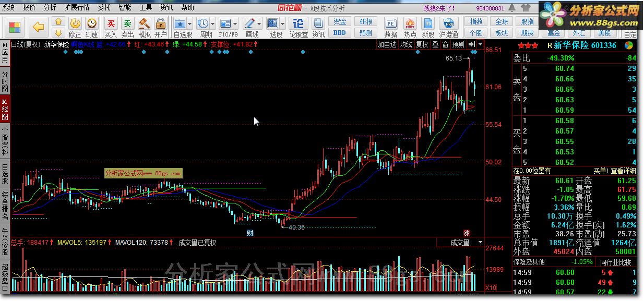Click the pie chart icon beside 601336
Screen dimensions: 644x301
click(629, 45)
